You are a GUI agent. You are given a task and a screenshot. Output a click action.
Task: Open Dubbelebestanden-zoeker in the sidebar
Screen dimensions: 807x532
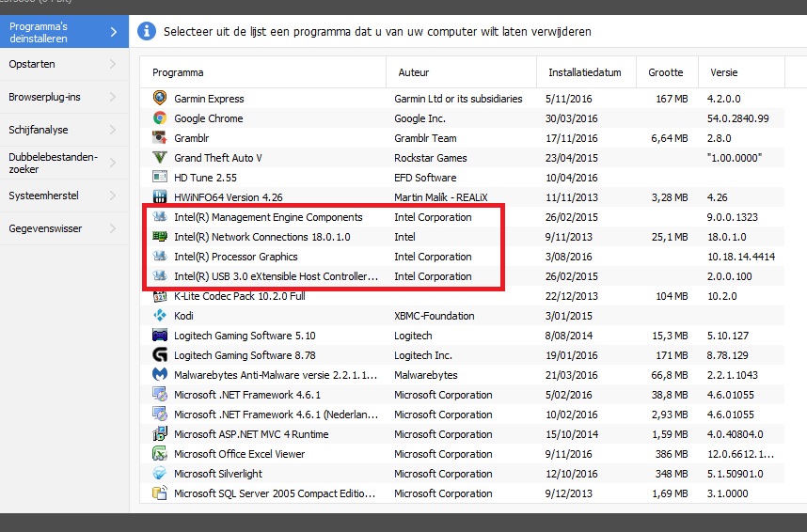click(53, 164)
